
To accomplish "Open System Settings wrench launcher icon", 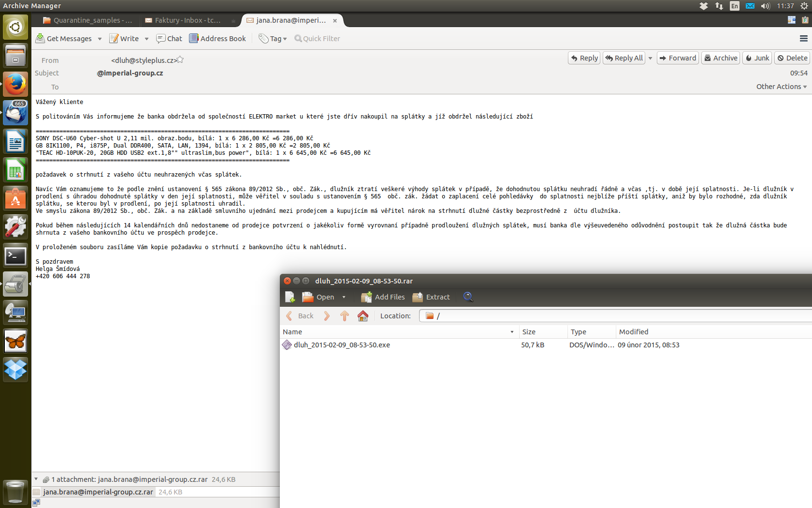I will point(15,227).
